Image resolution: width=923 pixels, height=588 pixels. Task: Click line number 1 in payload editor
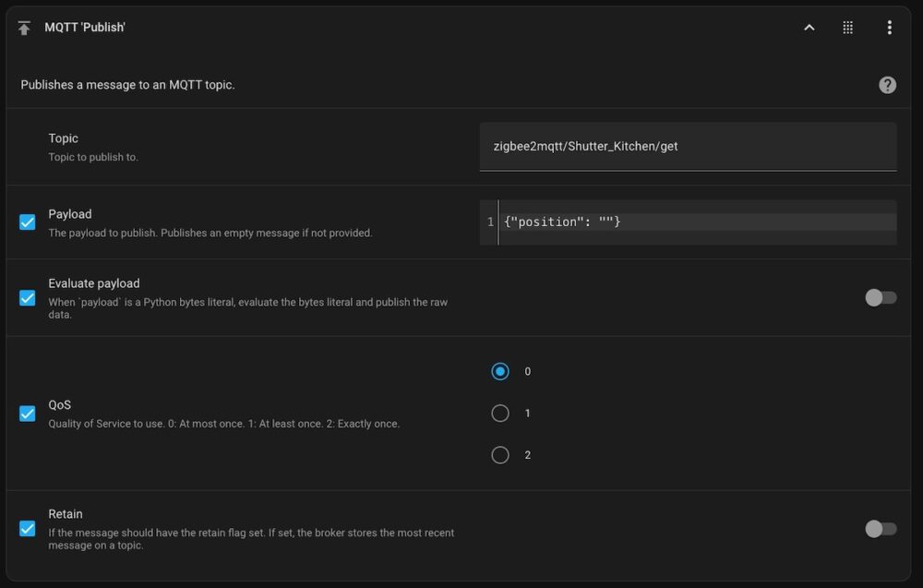click(490, 222)
